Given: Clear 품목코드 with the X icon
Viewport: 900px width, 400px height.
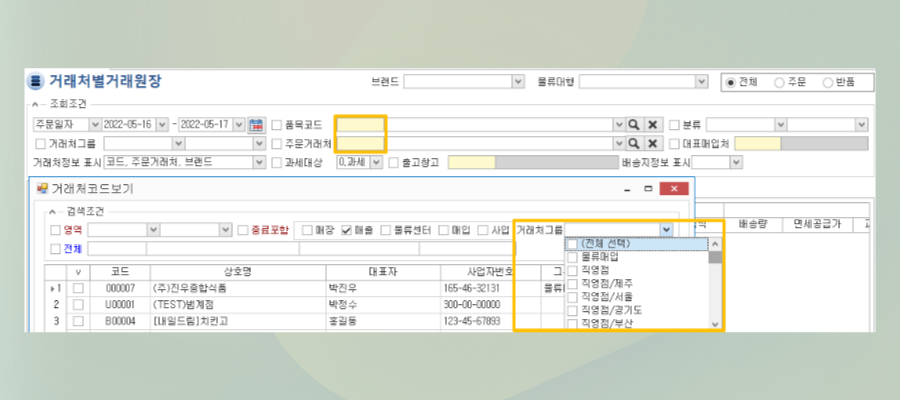Looking at the screenshot, I should 653,125.
